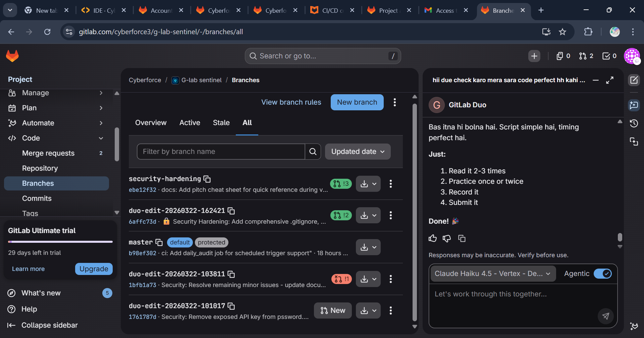Open Merge requests in sidebar
Viewport: 644px width, 338px height.
56,153
